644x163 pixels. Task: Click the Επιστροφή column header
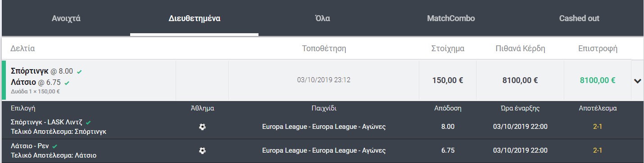tap(598, 48)
